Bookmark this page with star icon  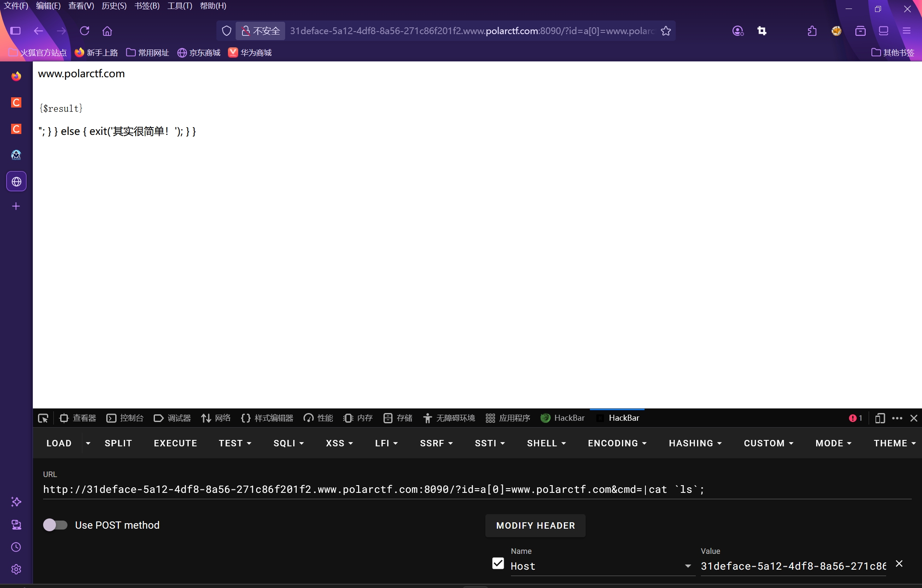[x=666, y=31]
